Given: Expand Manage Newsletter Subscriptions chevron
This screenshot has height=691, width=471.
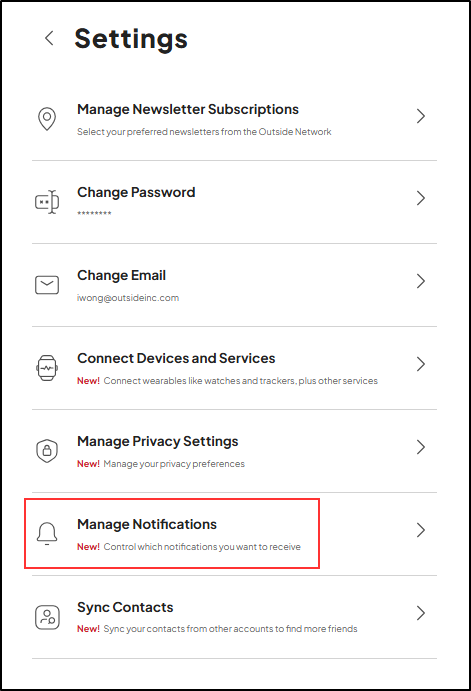Looking at the screenshot, I should pos(421,116).
